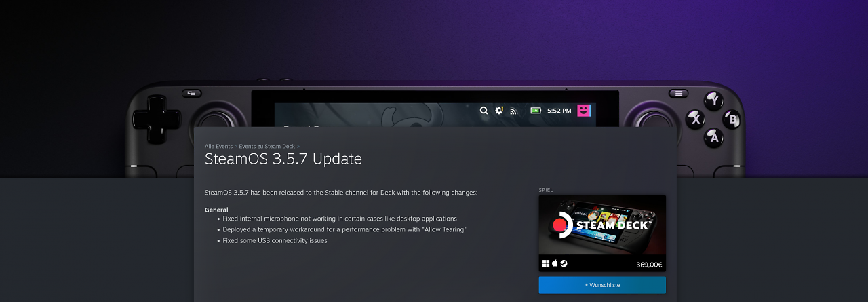Open the Steam Deck product image
The image size is (868, 302).
coord(602,225)
